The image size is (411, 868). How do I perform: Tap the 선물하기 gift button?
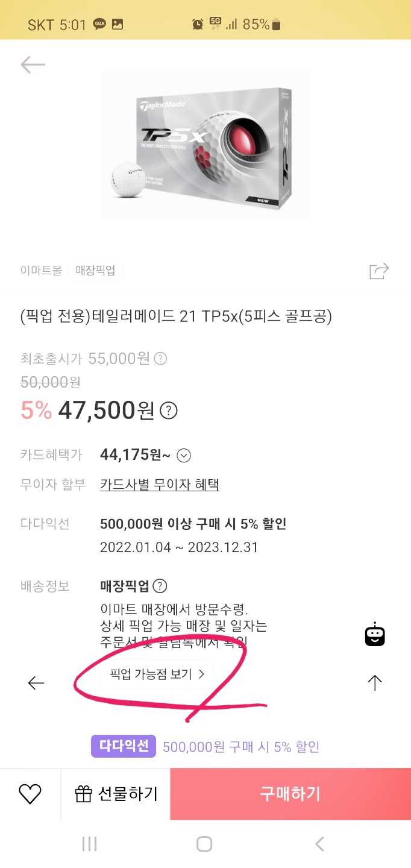point(116,794)
